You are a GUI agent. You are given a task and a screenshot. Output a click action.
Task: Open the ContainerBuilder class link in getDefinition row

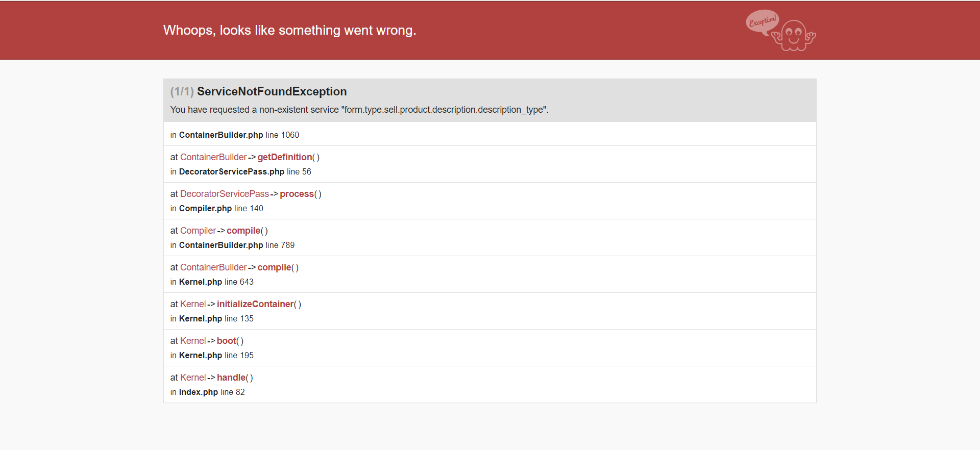pyautogui.click(x=213, y=157)
